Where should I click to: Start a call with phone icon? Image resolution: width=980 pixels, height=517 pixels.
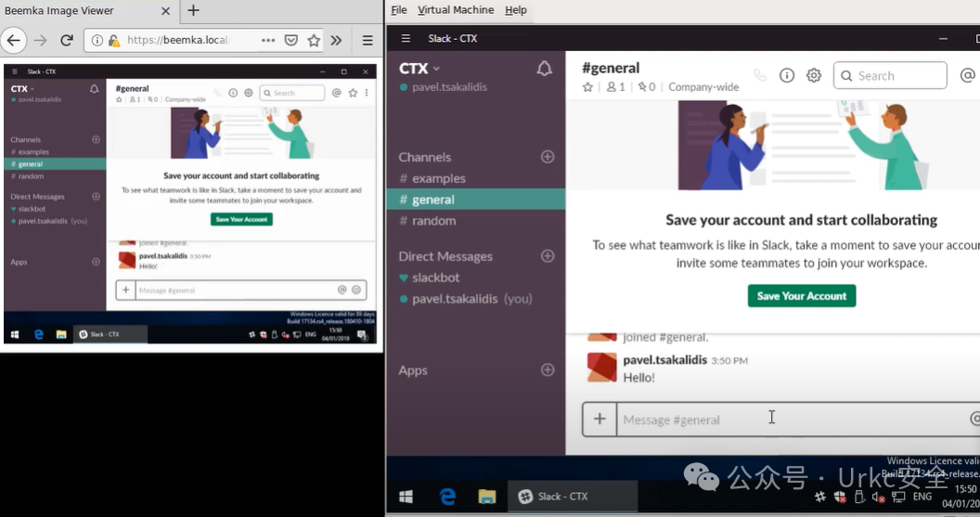(760, 75)
